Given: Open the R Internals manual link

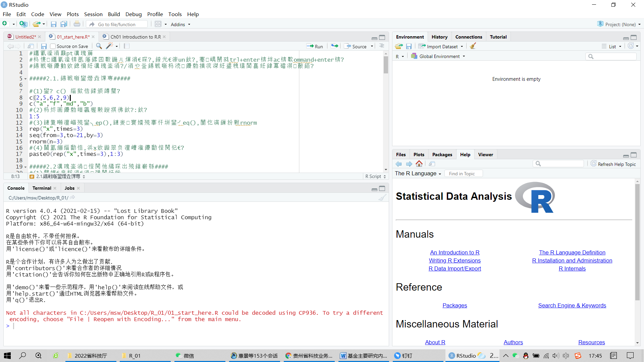Looking at the screenshot, I should [x=572, y=268].
